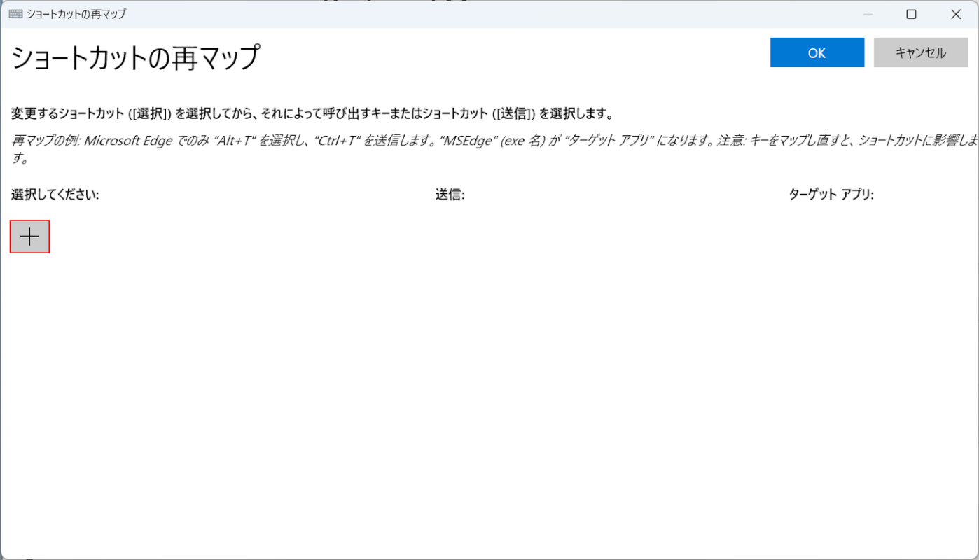Click the 変更するショートカット instruction sentence
Screen dimensions: 979x560
coord(312,113)
